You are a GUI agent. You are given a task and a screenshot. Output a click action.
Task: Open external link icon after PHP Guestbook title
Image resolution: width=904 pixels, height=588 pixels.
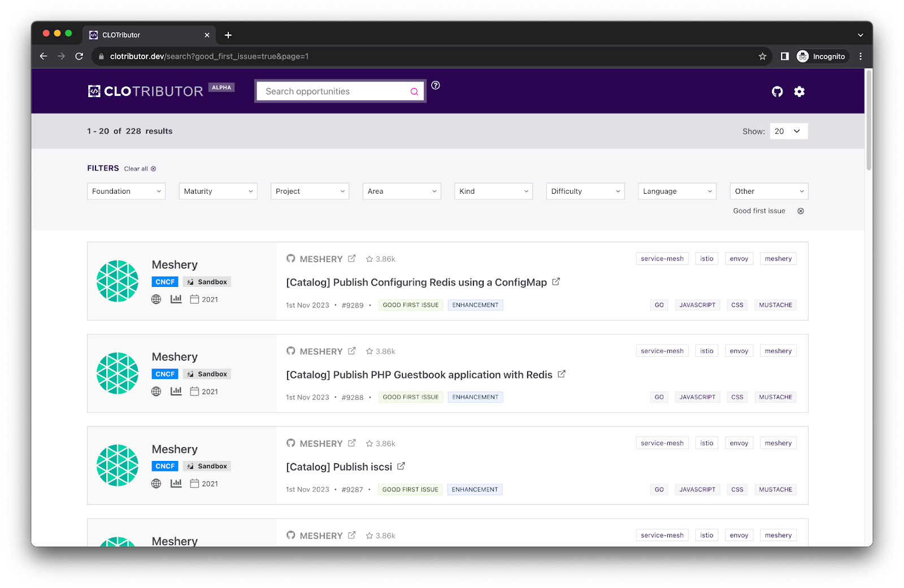pyautogui.click(x=562, y=374)
